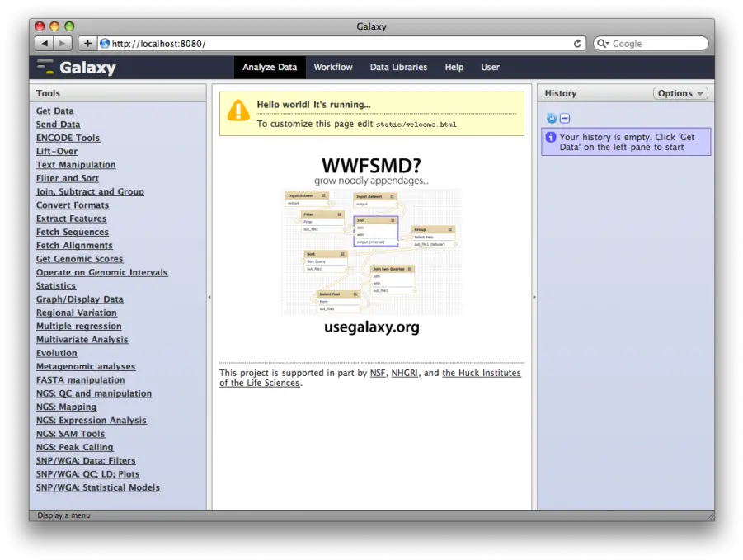The height and width of the screenshot is (560, 743).
Task: Reload the page in address bar
Action: click(x=577, y=44)
